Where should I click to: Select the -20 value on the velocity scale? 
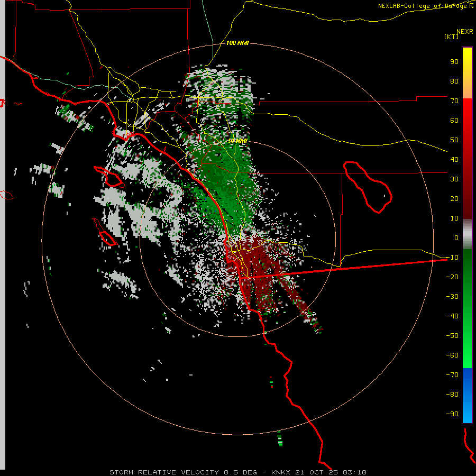(452, 277)
